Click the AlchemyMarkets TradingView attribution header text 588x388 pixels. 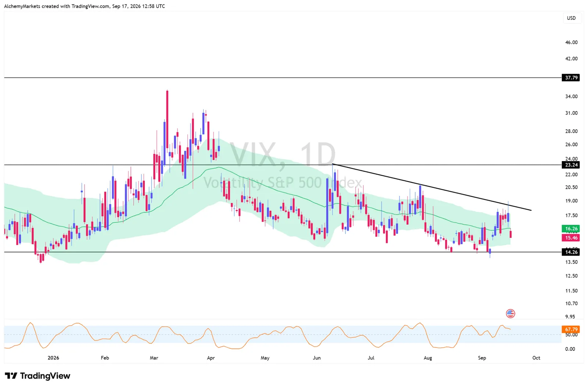click(x=85, y=6)
